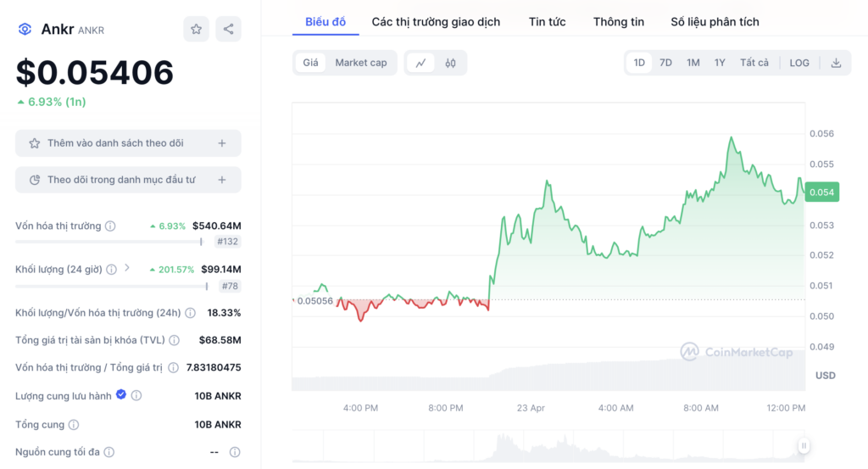Image resolution: width=868 pixels, height=469 pixels.
Task: Click the #78 volume rank badge
Action: pos(230,287)
